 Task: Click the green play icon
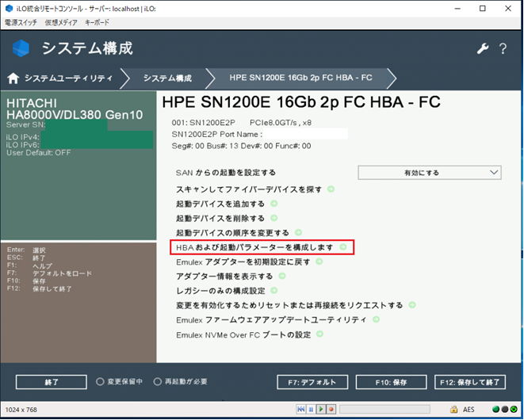coord(321,410)
